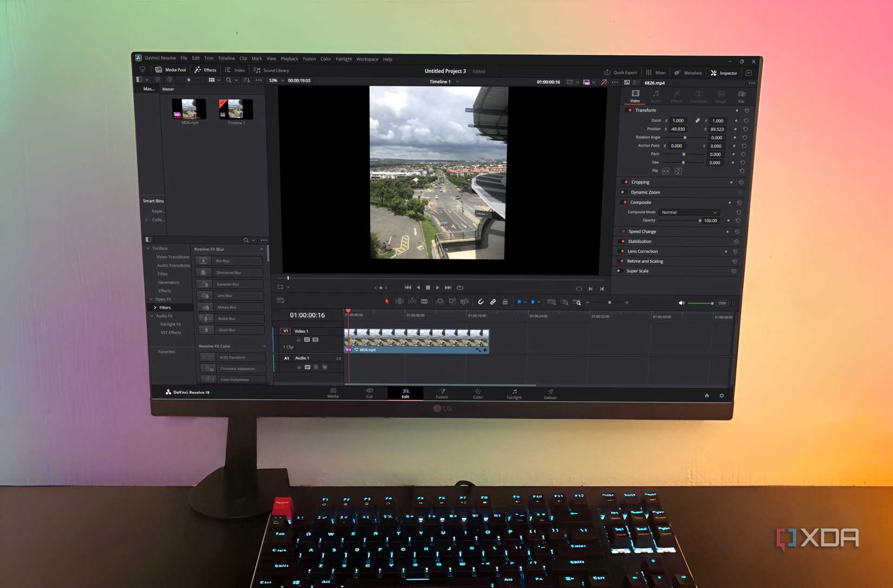Viewport: 893px width, 588px height.
Task: Click the Quick Export button
Action: coord(620,72)
